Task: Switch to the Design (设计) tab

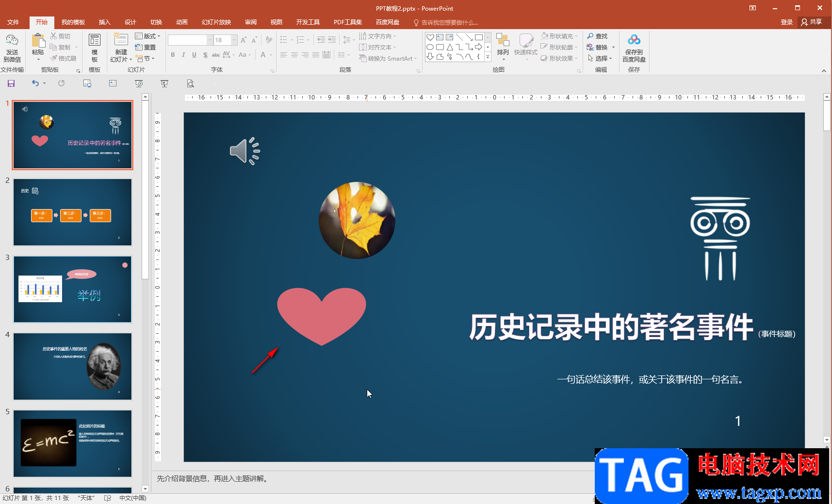Action: point(131,22)
